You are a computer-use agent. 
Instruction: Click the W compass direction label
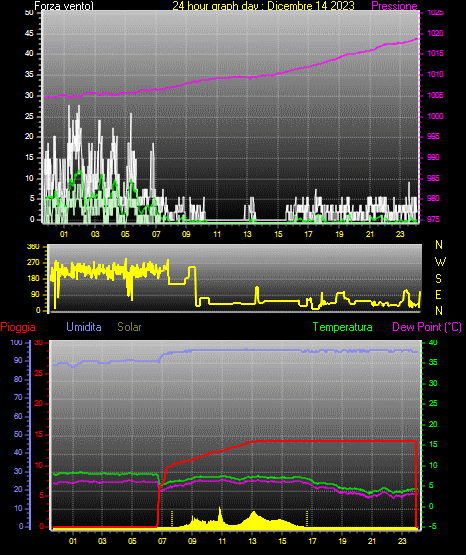coord(440,262)
